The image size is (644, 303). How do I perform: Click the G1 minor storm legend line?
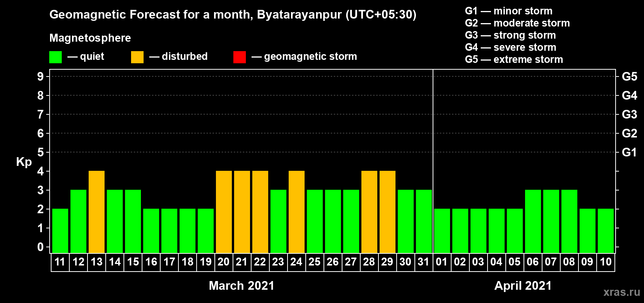tap(509, 11)
